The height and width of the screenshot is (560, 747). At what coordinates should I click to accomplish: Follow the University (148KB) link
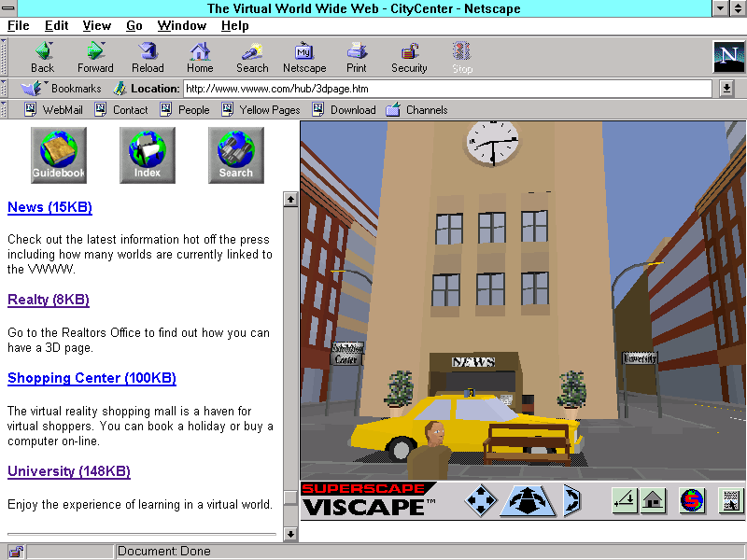(x=68, y=471)
